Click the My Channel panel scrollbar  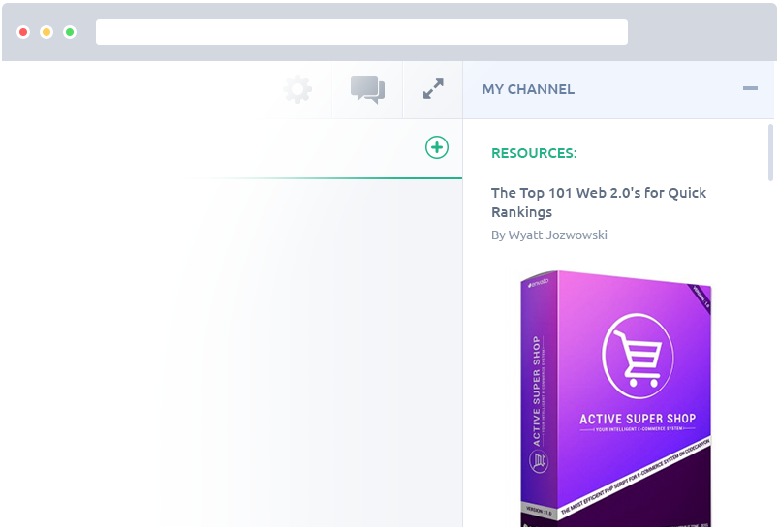point(770,152)
